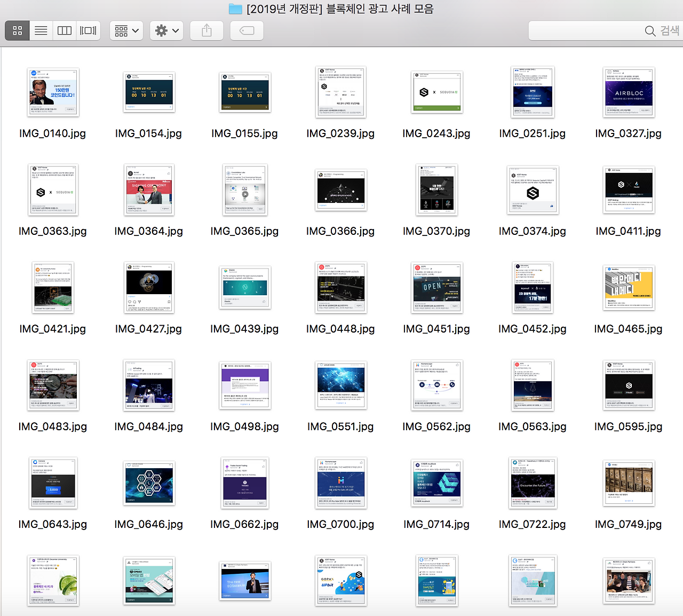
Task: Click the Share toolbar button
Action: click(207, 30)
